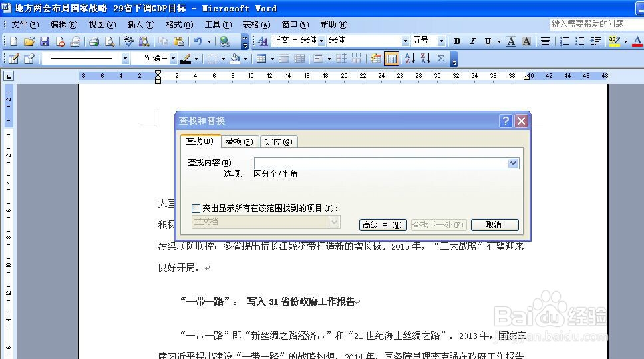Insert a hyperlink with the globe icon
This screenshot has width=644, height=359.
point(224,41)
